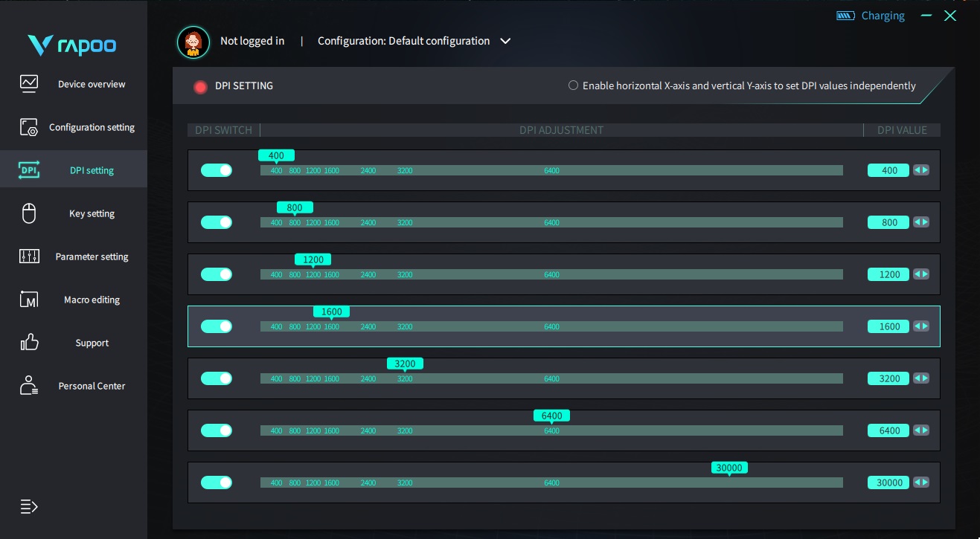
Task: Click the Personal Center person icon
Action: click(x=29, y=385)
